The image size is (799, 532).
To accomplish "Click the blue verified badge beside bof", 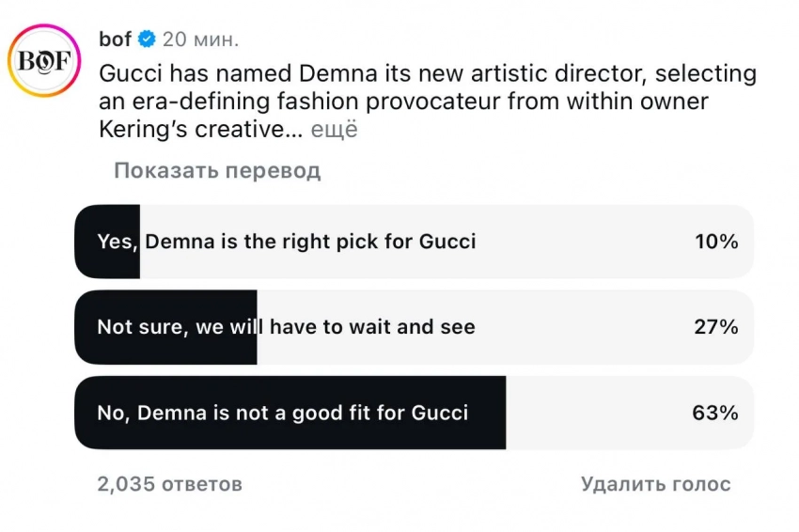I will (x=148, y=39).
